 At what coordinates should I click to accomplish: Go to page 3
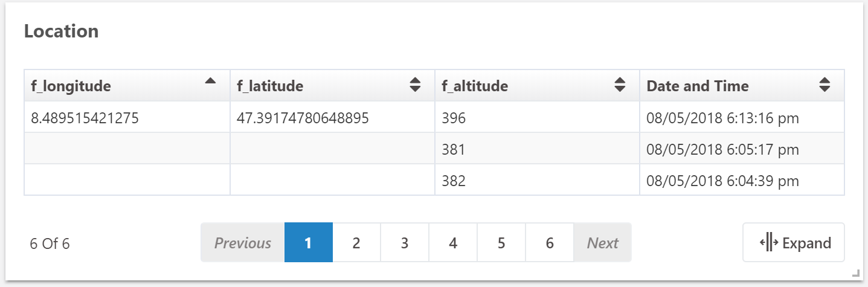click(405, 243)
